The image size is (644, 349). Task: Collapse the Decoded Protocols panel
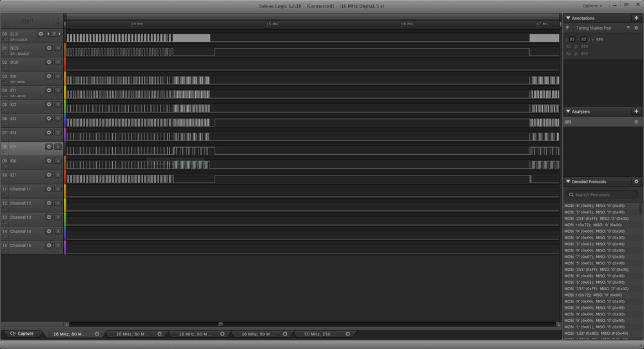[568, 181]
